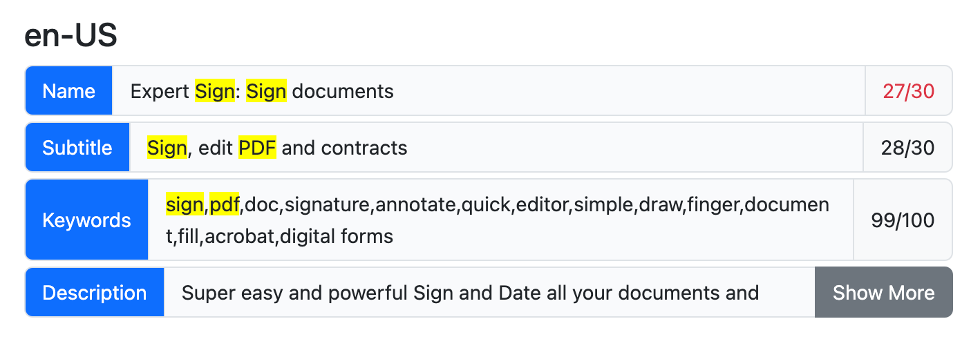Click the blue Keywords label
Screen dimensions: 980x348
click(86, 220)
